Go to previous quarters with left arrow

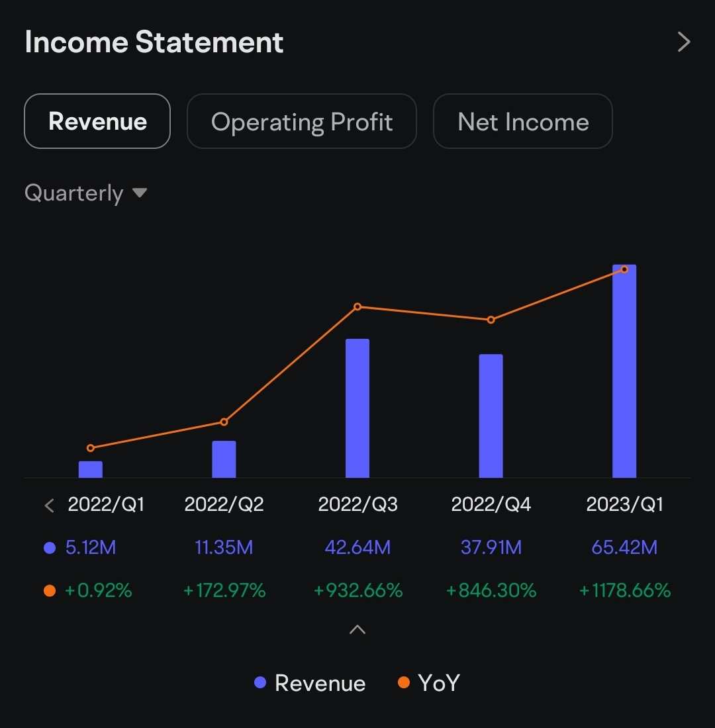pos(49,506)
